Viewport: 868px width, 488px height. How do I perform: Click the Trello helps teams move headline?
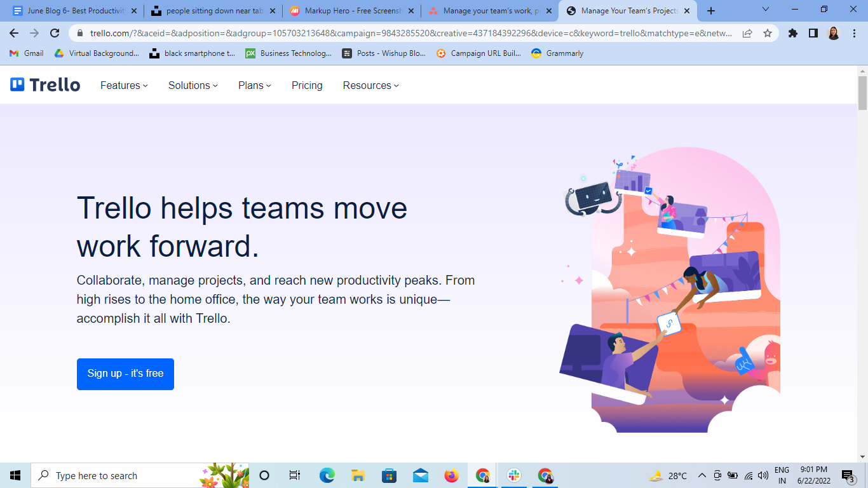[242, 227]
